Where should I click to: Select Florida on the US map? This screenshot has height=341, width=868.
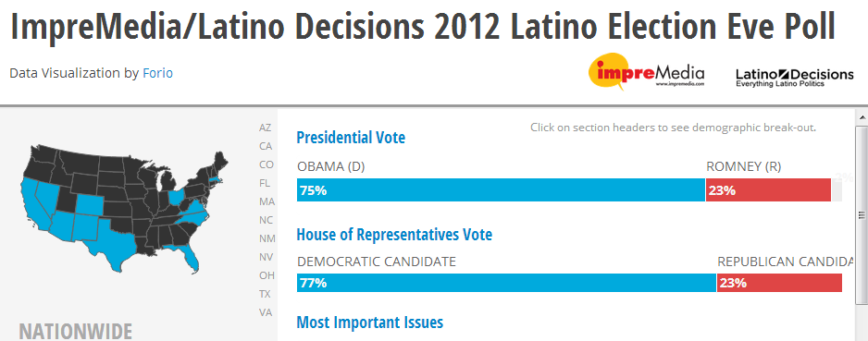pos(187,256)
